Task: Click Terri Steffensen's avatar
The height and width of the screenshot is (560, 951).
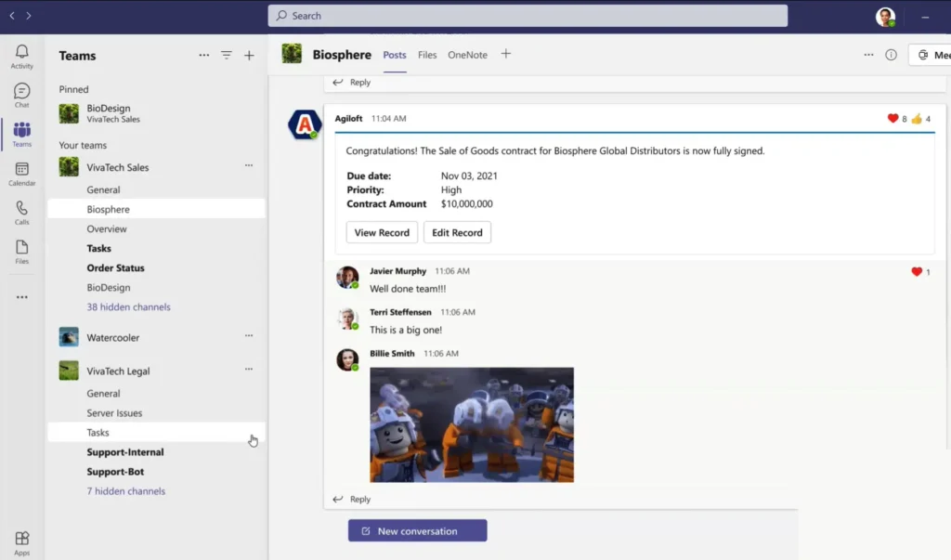Action: [347, 318]
